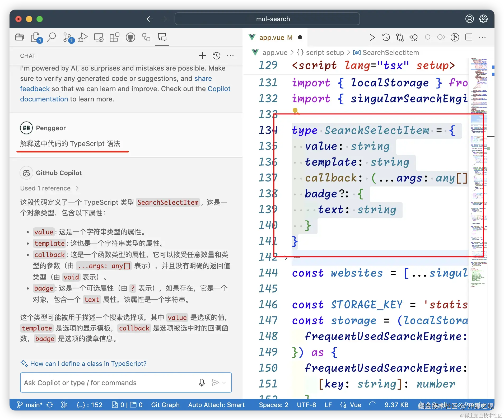
Task: Open the app.vue breadcrumb dropdown
Action: (x=270, y=53)
